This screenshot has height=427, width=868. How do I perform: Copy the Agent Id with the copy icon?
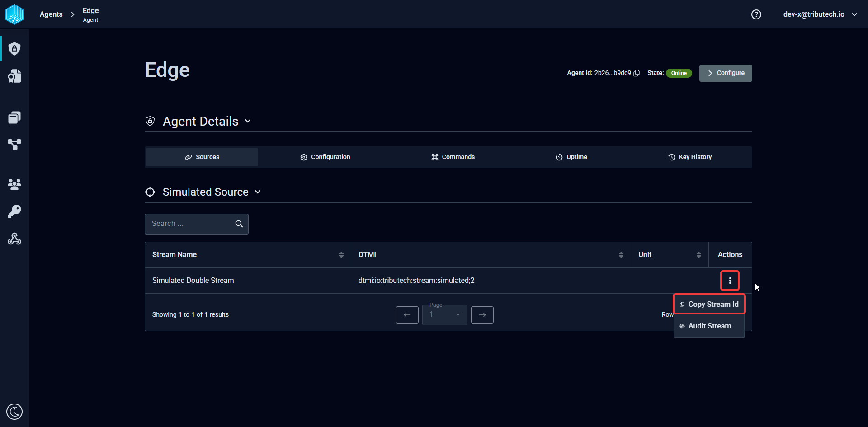pos(637,73)
